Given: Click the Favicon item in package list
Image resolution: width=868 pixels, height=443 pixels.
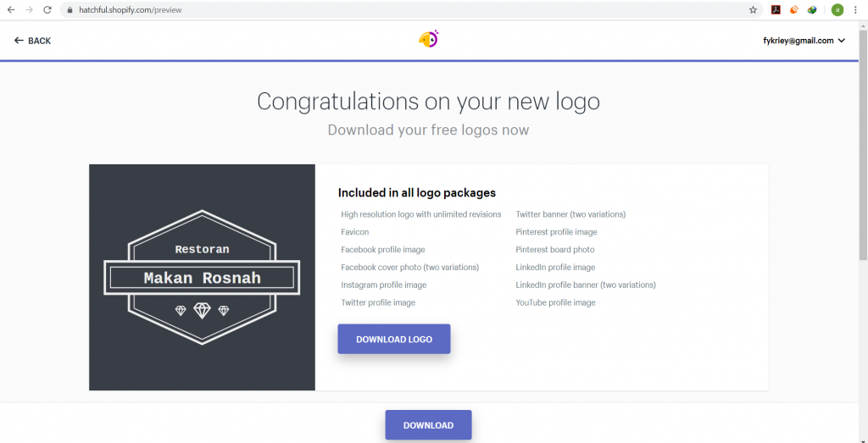Looking at the screenshot, I should 355,232.
